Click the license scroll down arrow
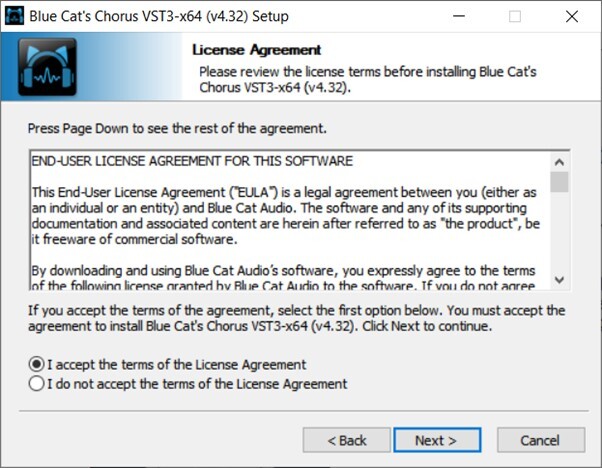Viewport: 602px width, 468px height. [559, 280]
